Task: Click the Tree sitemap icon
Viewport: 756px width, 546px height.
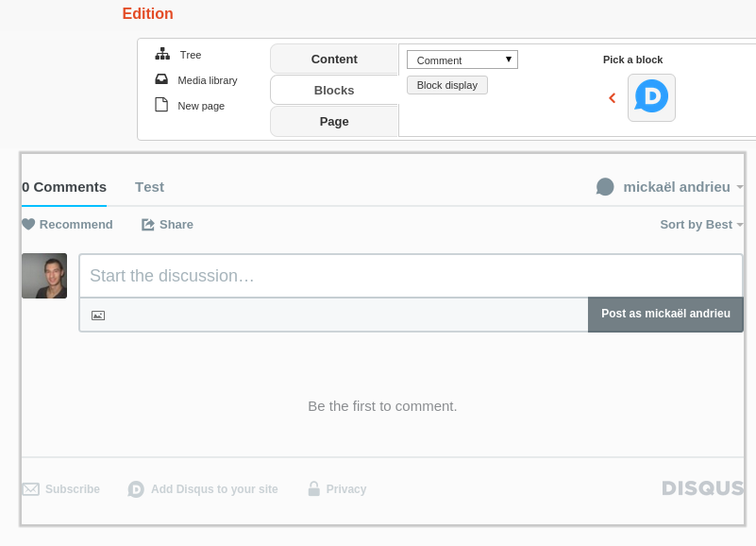Action: pos(162,54)
